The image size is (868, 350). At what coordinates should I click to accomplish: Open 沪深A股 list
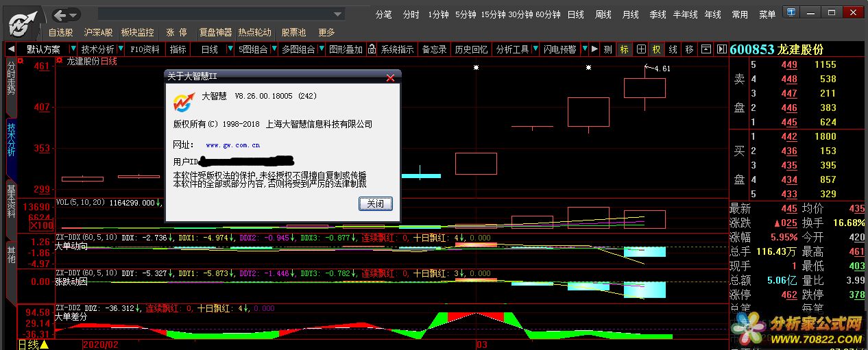(98, 32)
